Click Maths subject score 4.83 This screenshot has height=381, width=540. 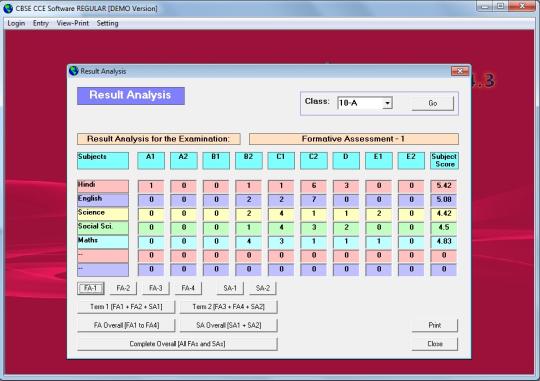point(444,242)
